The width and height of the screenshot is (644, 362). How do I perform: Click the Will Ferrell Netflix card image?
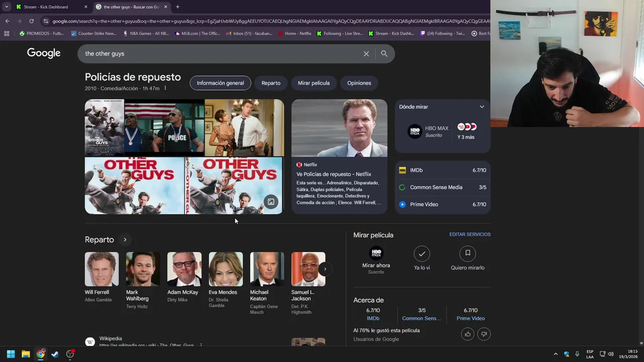pos(340,128)
